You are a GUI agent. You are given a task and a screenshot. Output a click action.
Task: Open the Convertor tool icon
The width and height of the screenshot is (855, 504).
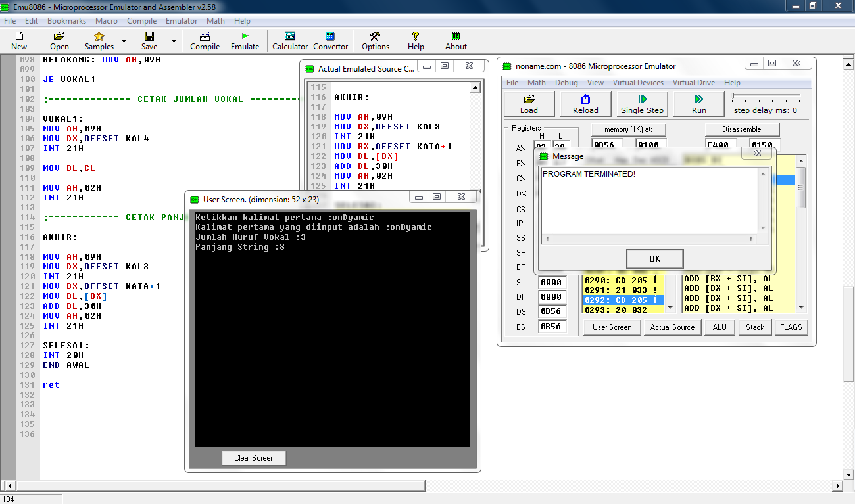pyautogui.click(x=330, y=40)
